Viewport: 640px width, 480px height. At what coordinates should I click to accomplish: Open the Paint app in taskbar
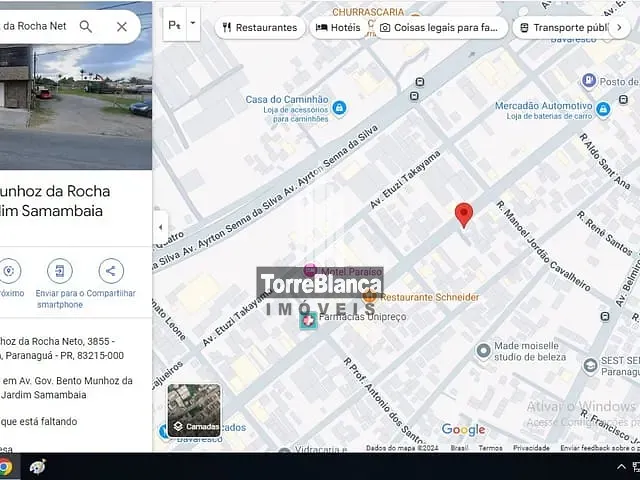38,467
